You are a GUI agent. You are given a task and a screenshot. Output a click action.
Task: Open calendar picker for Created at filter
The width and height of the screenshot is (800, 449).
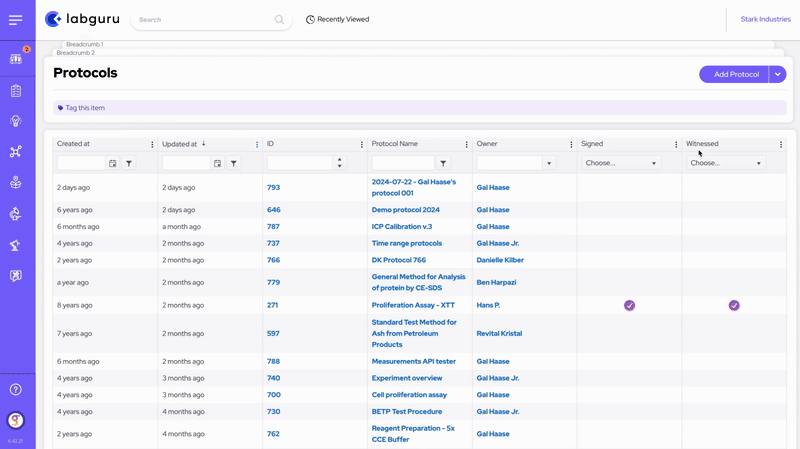(113, 163)
